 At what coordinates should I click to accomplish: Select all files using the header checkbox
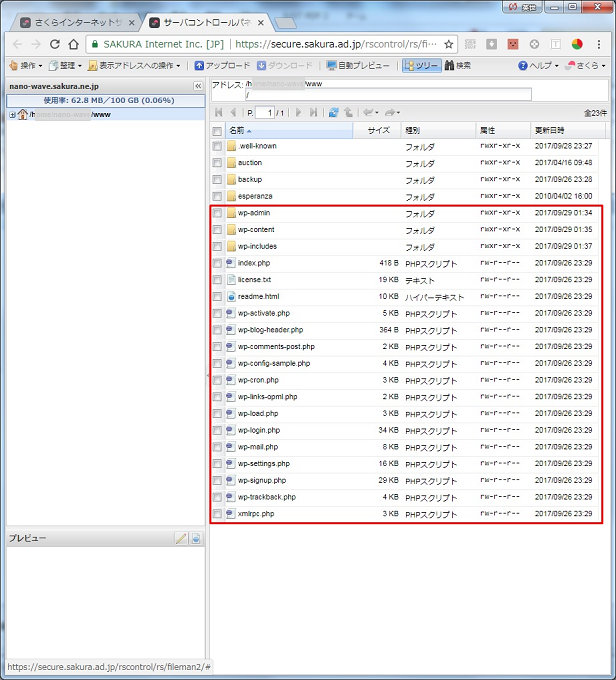(217, 131)
